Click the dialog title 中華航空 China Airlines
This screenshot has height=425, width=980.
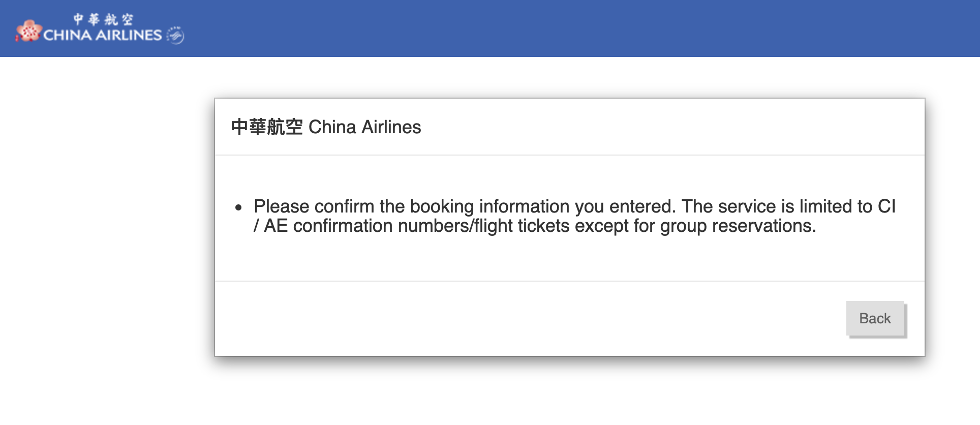point(326,127)
